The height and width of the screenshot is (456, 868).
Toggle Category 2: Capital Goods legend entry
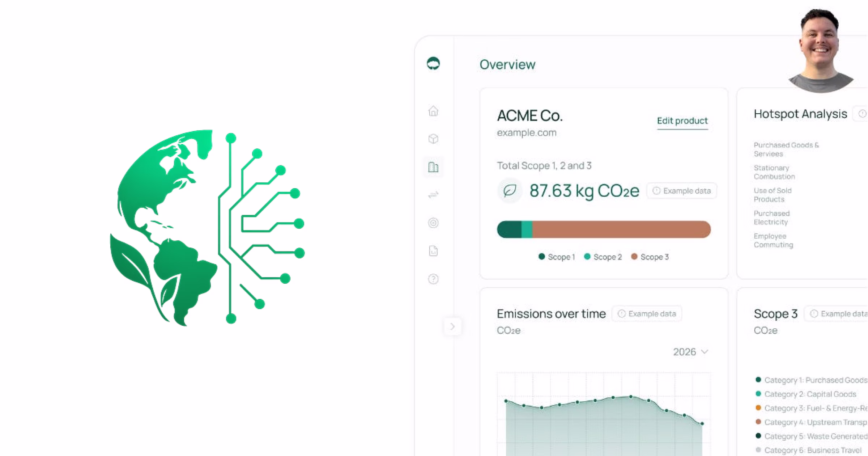[807, 394]
